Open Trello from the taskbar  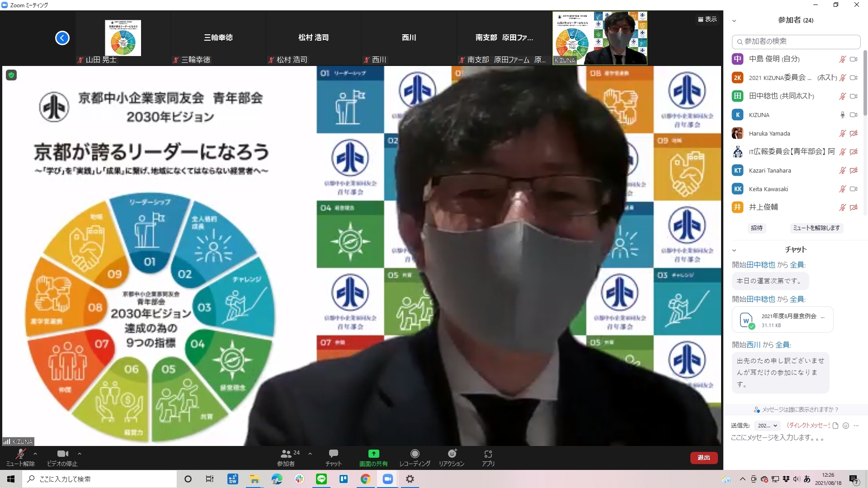[x=343, y=479]
